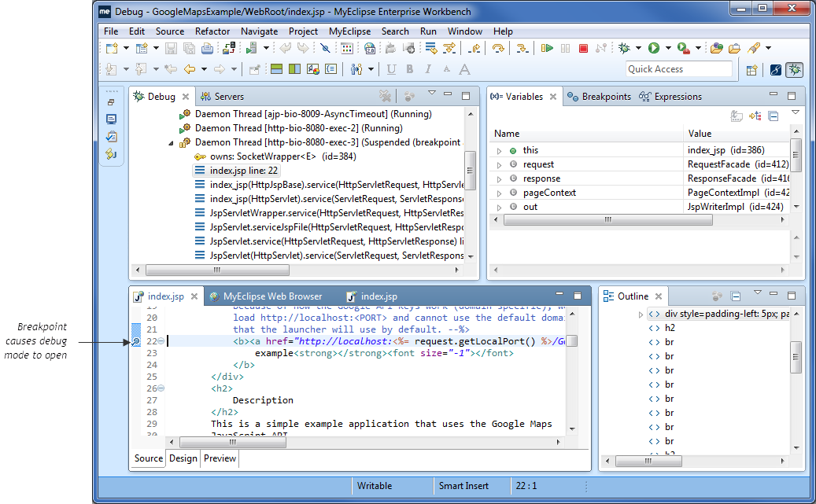Click Debug view horizontal scrollbar thumb
Screen dimensions: 816x504
click(x=217, y=270)
